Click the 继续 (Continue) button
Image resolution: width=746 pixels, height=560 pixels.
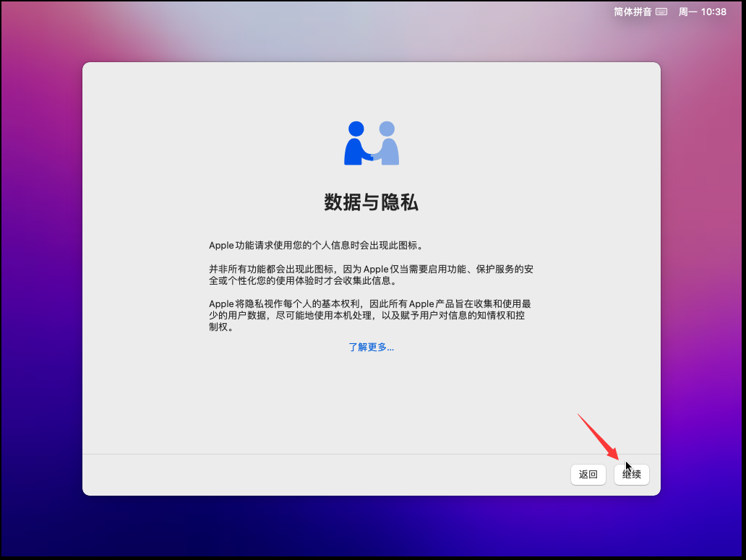(631, 475)
